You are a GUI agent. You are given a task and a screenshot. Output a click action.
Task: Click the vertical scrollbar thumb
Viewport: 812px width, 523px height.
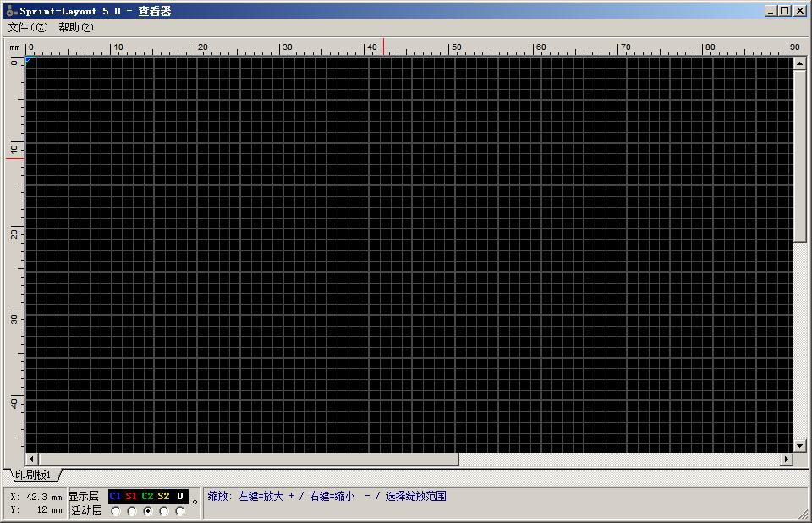click(x=799, y=156)
